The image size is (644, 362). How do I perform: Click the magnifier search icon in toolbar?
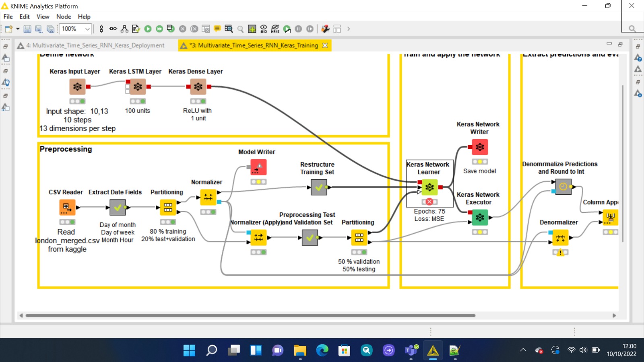coord(240,29)
